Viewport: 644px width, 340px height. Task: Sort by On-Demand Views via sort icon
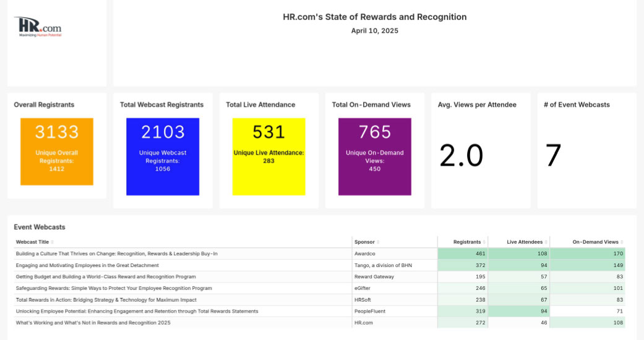click(x=622, y=242)
